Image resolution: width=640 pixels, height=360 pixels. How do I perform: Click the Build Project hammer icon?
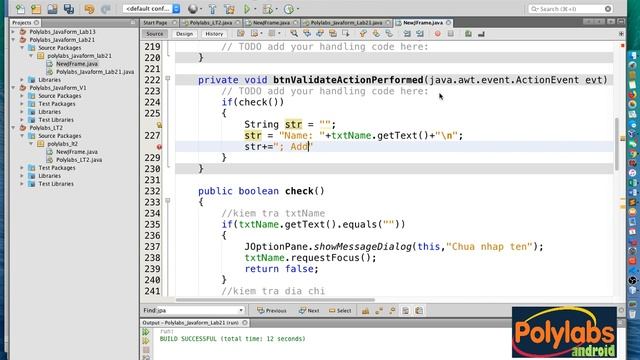pyautogui.click(x=212, y=9)
